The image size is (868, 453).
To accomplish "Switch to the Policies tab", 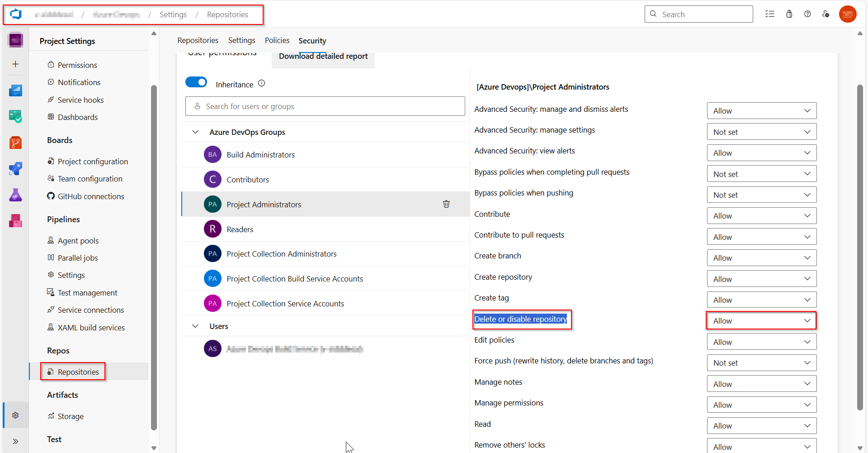I will click(277, 40).
